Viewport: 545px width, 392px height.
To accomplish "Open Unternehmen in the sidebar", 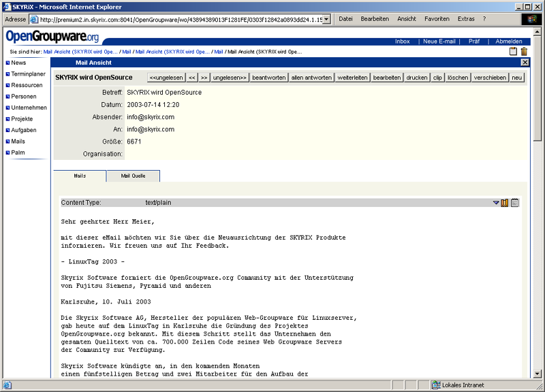I will click(x=29, y=108).
